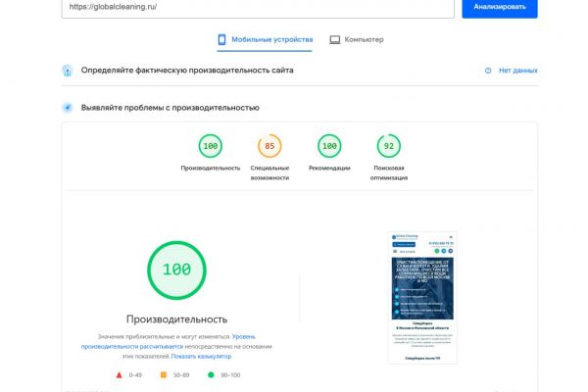Viewport: 588px width, 392px height.
Task: Click the Определяйте фактическую производительность сайта heading
Action: pos(187,71)
